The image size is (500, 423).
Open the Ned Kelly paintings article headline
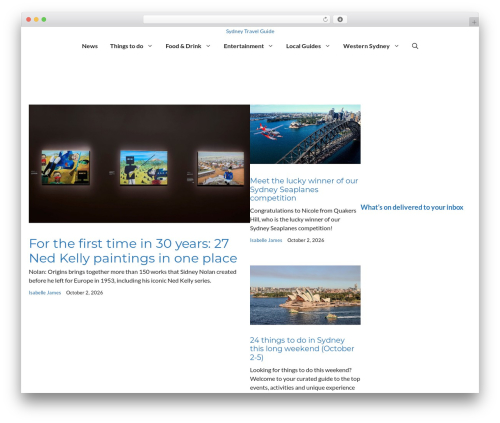pos(133,251)
